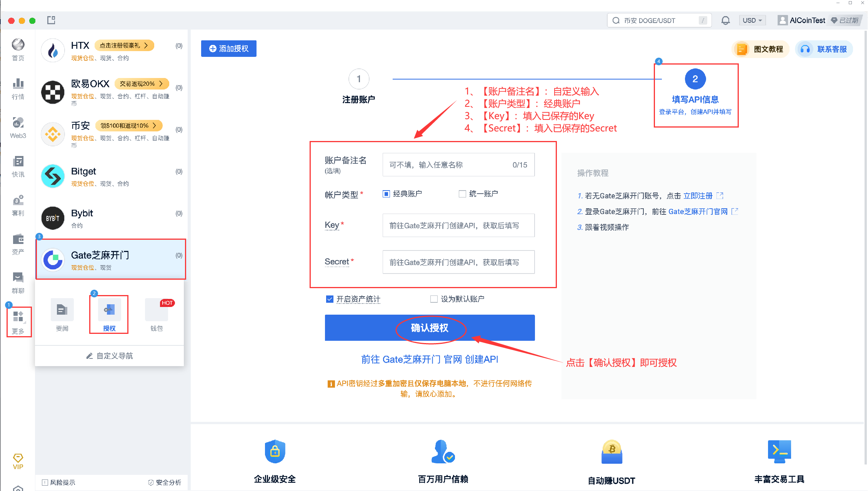Click the Bybit exchange logo

53,218
